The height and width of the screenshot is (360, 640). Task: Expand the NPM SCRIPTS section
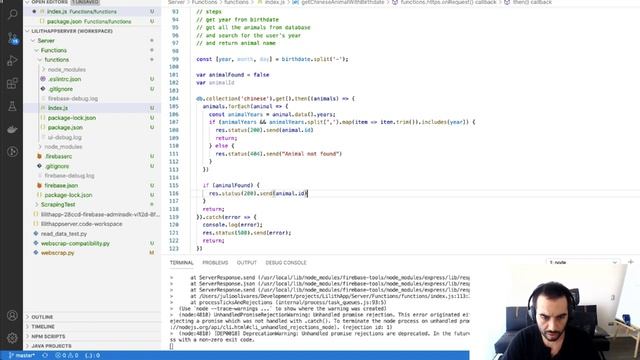[x=48, y=337]
